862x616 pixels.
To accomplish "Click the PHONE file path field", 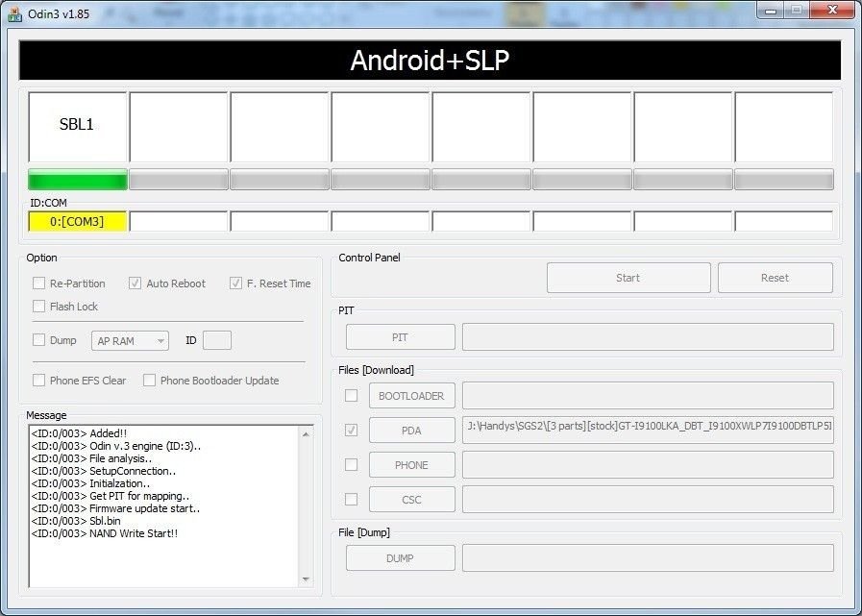I will tap(648, 465).
